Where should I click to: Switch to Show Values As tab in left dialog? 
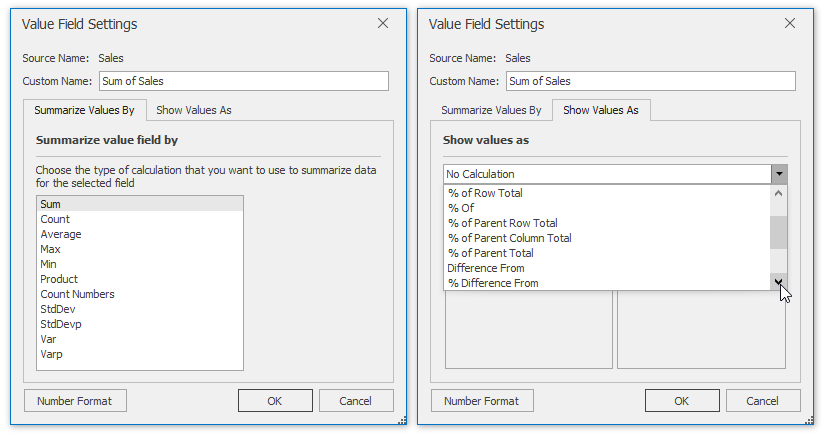point(194,110)
